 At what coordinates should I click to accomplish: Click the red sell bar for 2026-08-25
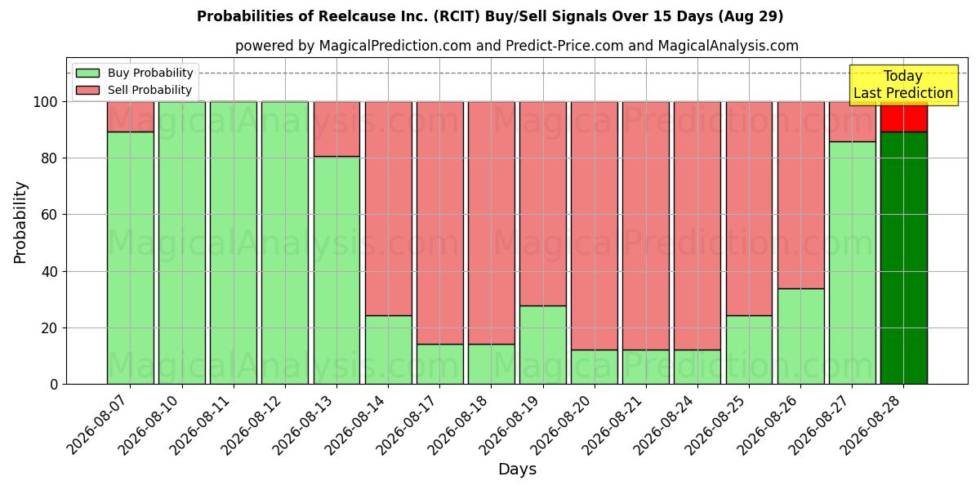[x=749, y=208]
